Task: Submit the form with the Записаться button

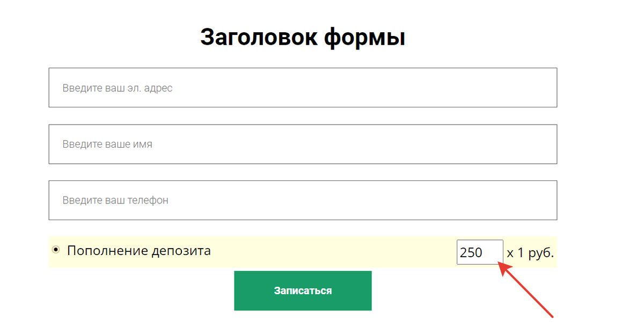Action: (303, 290)
